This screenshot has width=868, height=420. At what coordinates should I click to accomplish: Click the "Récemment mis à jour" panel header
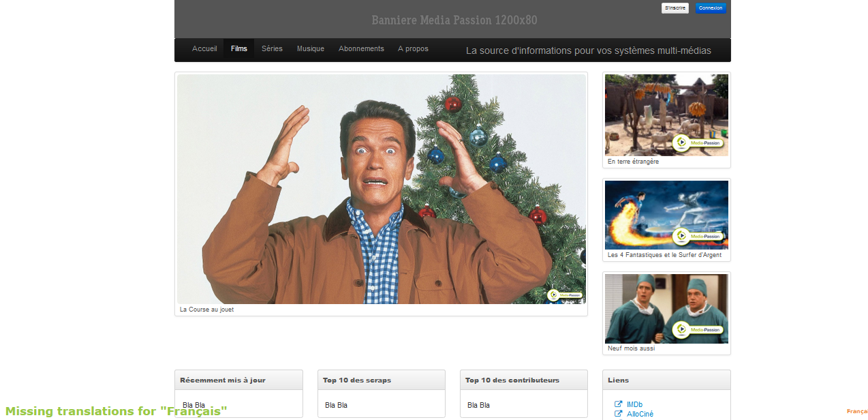(238, 380)
